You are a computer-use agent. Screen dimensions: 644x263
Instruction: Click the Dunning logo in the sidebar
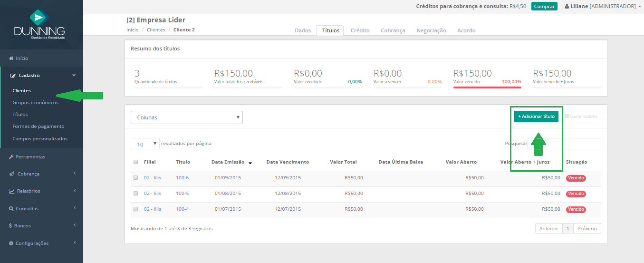40,24
